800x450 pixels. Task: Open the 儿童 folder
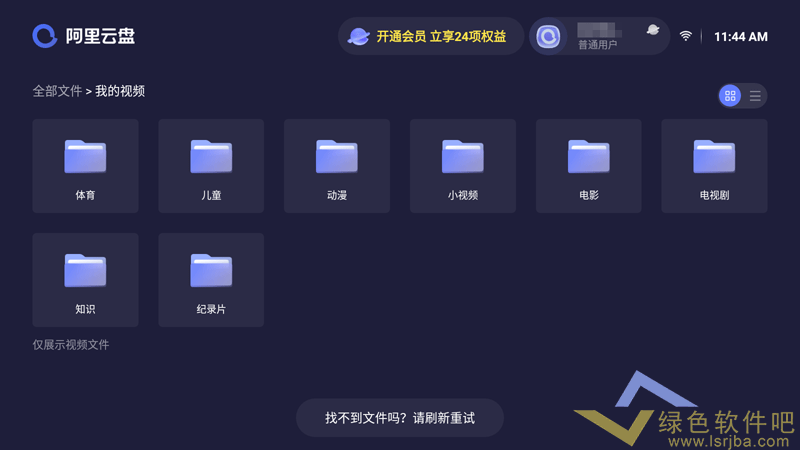(x=211, y=166)
